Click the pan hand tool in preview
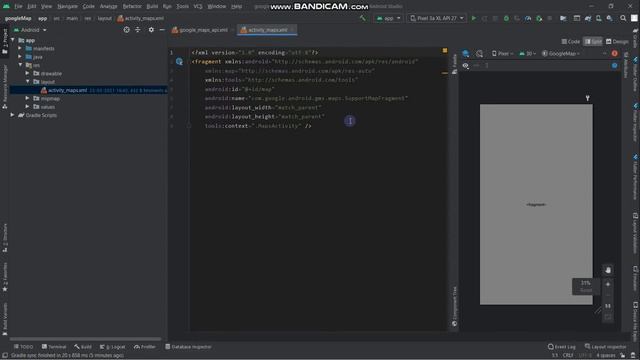Screen dimensions: 640x360 point(608,270)
